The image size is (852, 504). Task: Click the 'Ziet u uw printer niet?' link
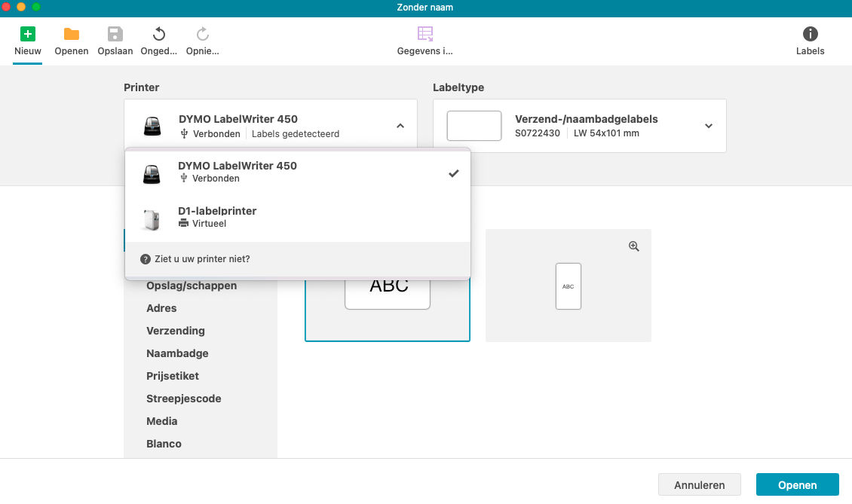tap(202, 259)
